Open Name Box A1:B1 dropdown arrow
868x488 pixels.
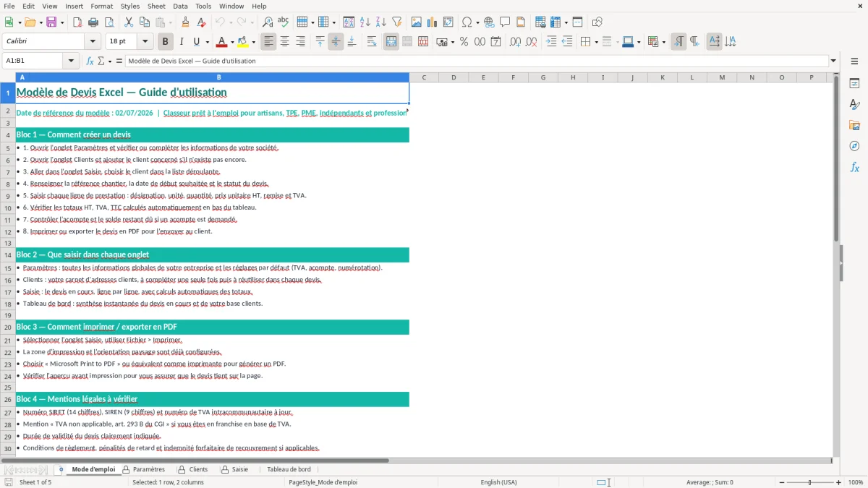71,61
